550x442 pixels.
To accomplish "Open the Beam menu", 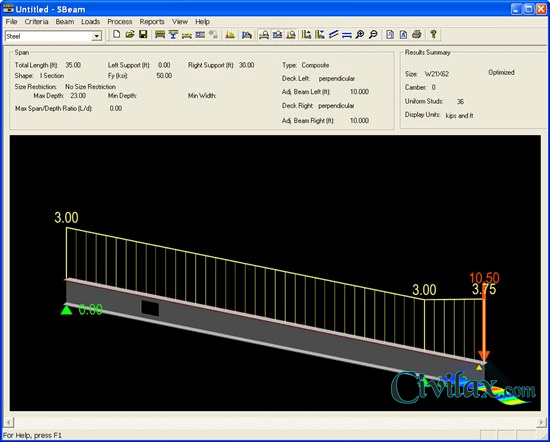I will pos(65,22).
